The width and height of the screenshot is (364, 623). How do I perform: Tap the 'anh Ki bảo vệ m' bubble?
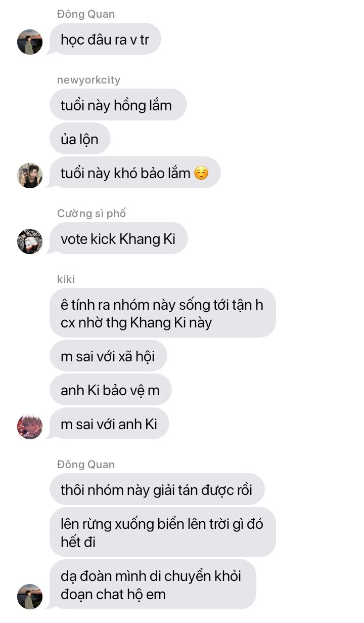(111, 390)
